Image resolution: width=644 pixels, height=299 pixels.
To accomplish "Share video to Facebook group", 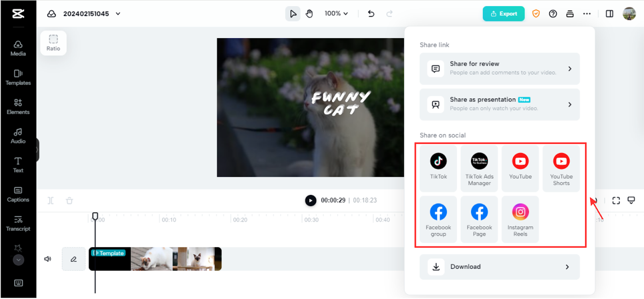I will [438, 219].
